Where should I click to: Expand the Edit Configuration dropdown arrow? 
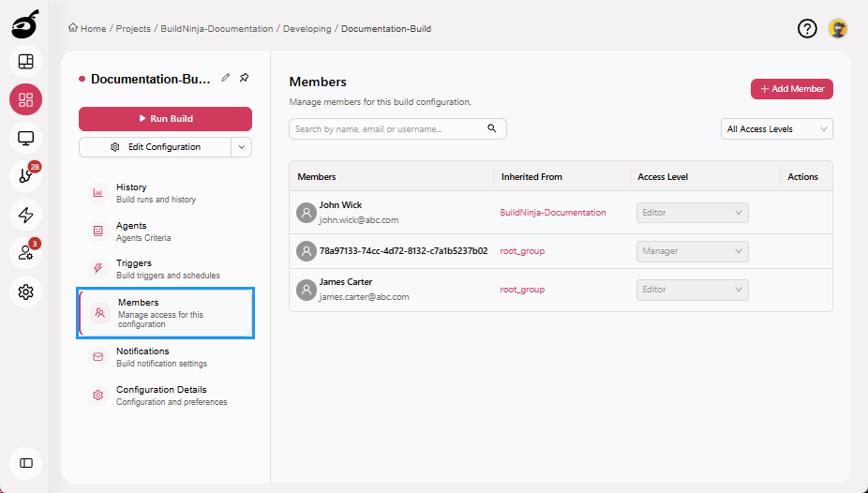[241, 147]
